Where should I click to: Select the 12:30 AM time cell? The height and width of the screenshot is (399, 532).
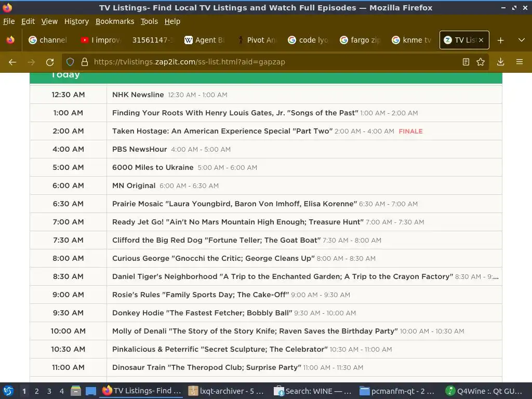(68, 95)
